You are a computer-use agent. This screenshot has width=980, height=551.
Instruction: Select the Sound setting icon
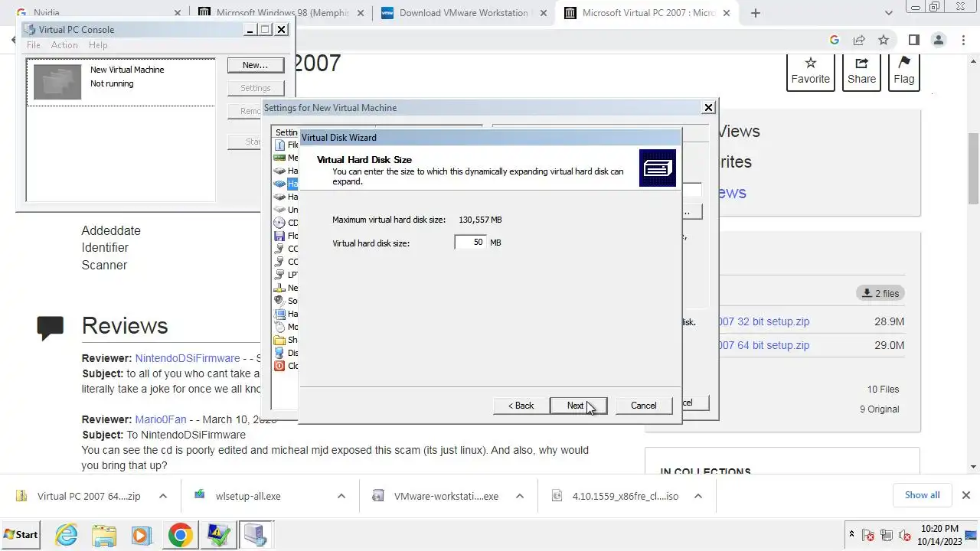279,301
